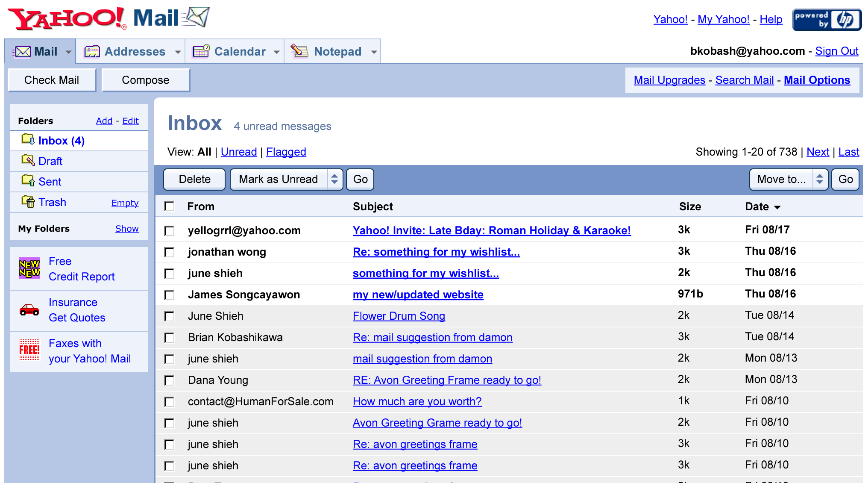Click the Sent folder icon

click(x=28, y=180)
